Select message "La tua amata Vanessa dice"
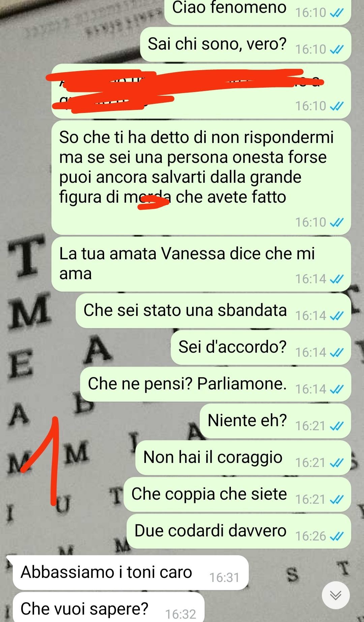Viewport: 364px width, 622px height. point(201,264)
